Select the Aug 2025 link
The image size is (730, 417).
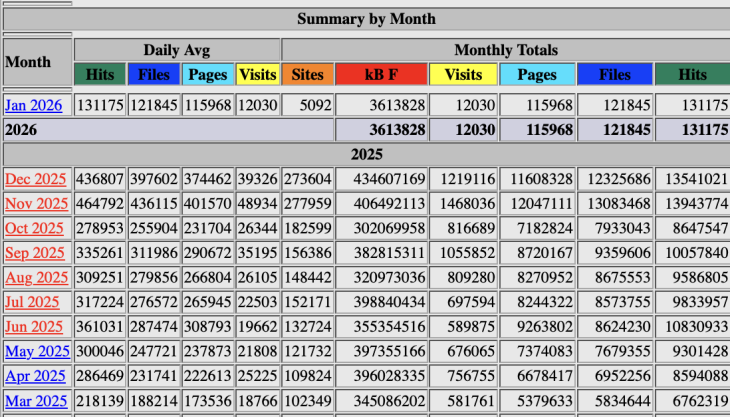click(36, 278)
